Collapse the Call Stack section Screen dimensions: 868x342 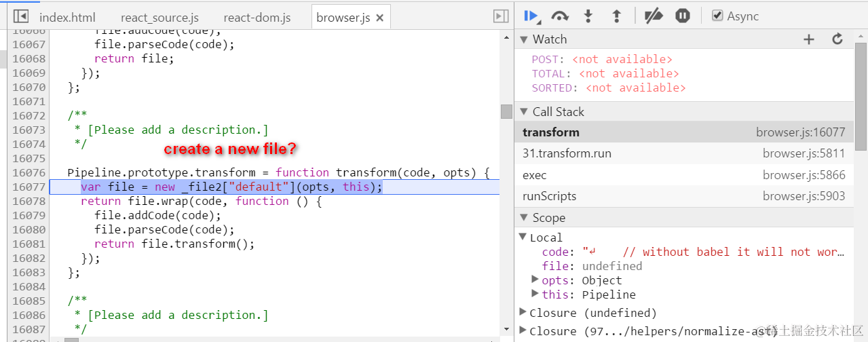pyautogui.click(x=523, y=112)
